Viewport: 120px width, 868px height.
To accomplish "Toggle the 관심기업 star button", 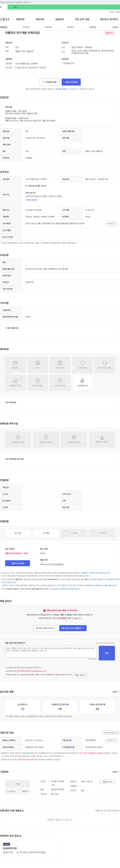I will point(11,791).
